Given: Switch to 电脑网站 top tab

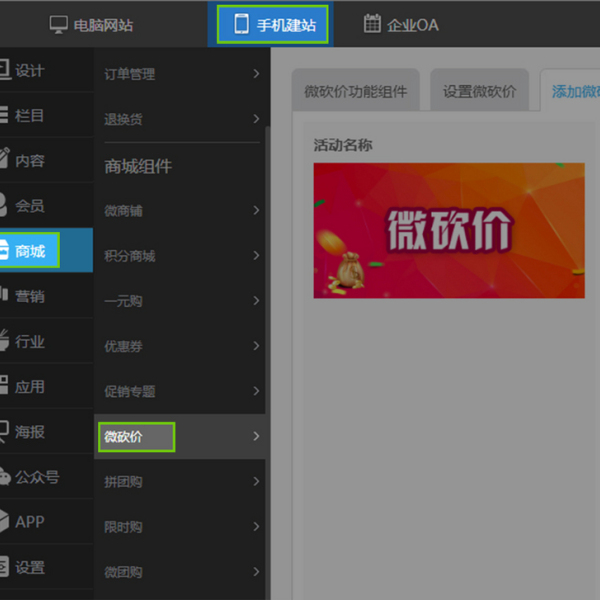Looking at the screenshot, I should (x=90, y=25).
